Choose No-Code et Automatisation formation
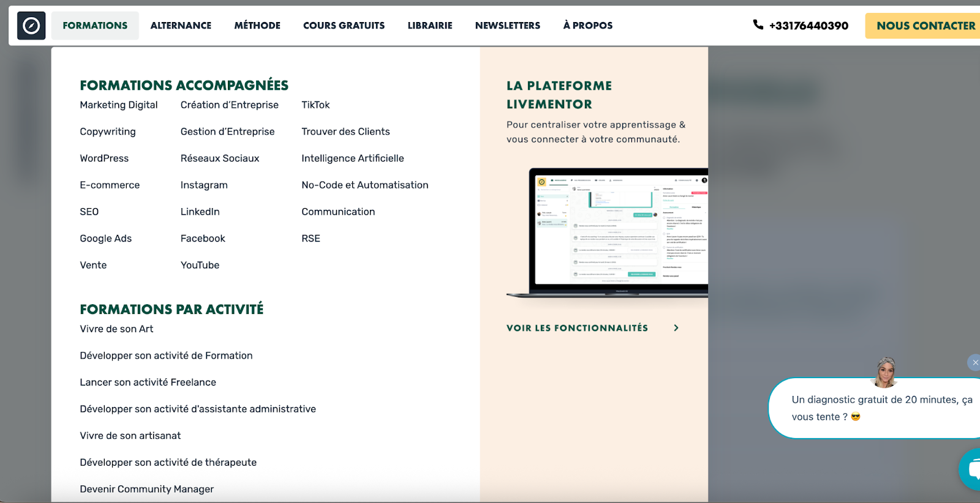 [x=365, y=185]
